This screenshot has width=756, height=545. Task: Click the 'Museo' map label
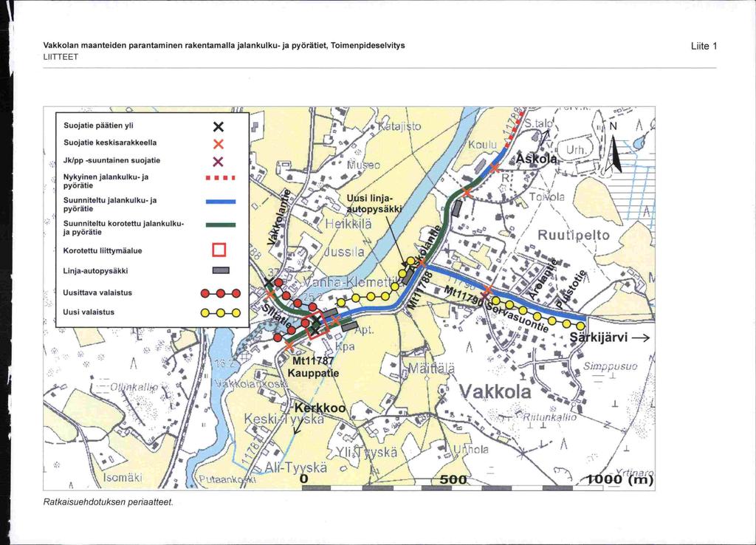point(365,165)
